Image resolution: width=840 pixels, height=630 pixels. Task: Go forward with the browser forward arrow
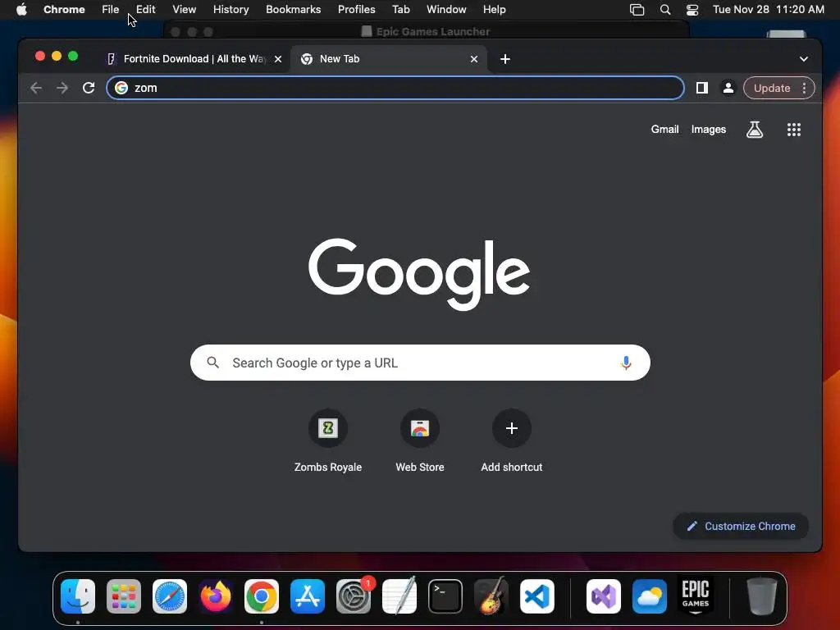[62, 88]
